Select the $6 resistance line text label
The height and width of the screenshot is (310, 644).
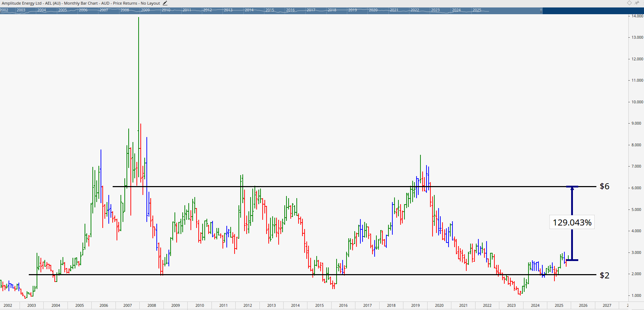click(x=604, y=186)
